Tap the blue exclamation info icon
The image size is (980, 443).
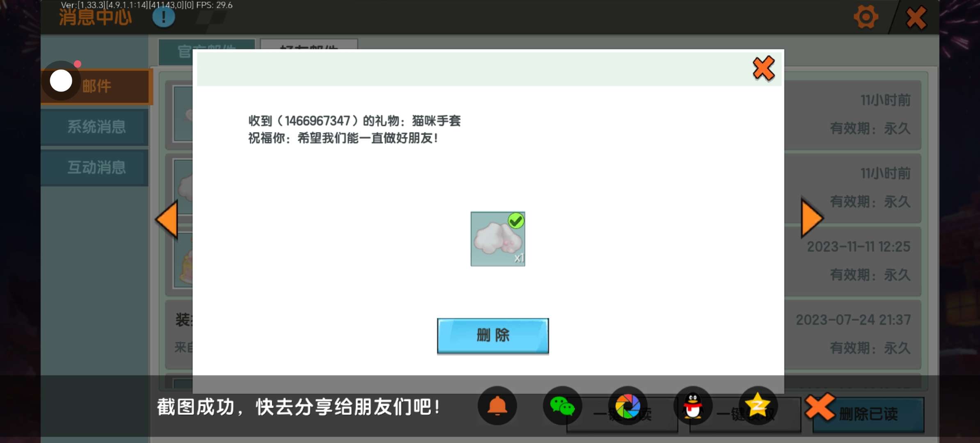[163, 17]
